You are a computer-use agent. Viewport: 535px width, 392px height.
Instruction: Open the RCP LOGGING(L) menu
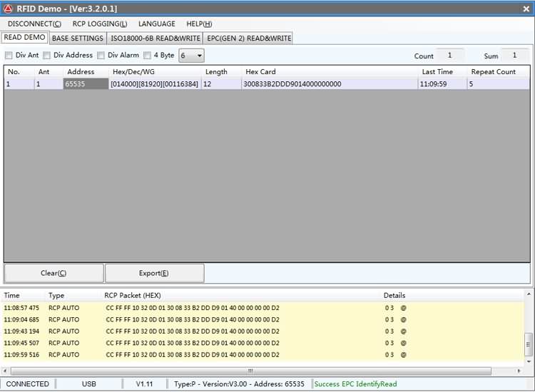[100, 24]
